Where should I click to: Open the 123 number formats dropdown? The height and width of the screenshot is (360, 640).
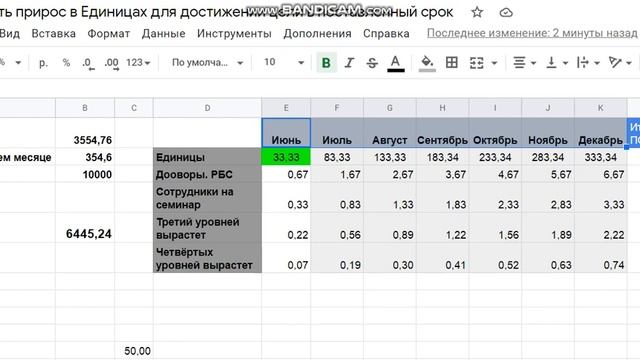pyautogui.click(x=138, y=63)
